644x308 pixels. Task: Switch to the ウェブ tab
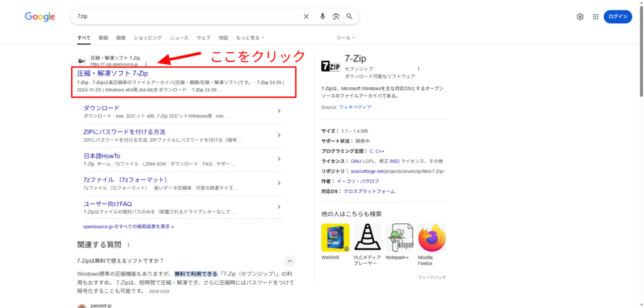pos(203,38)
